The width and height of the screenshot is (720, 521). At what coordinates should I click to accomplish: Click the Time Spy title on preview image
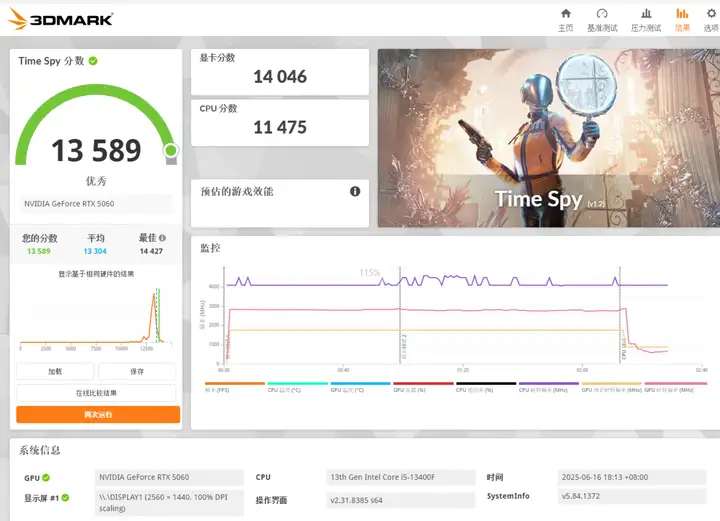(539, 199)
